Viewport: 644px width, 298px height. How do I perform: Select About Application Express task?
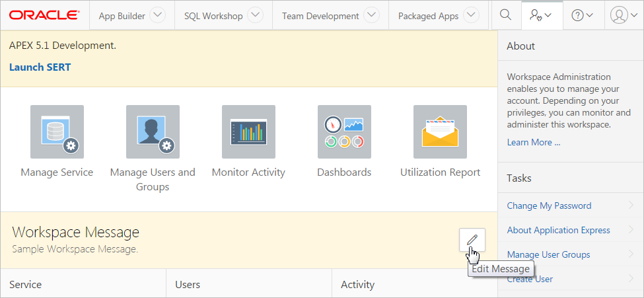(x=558, y=230)
